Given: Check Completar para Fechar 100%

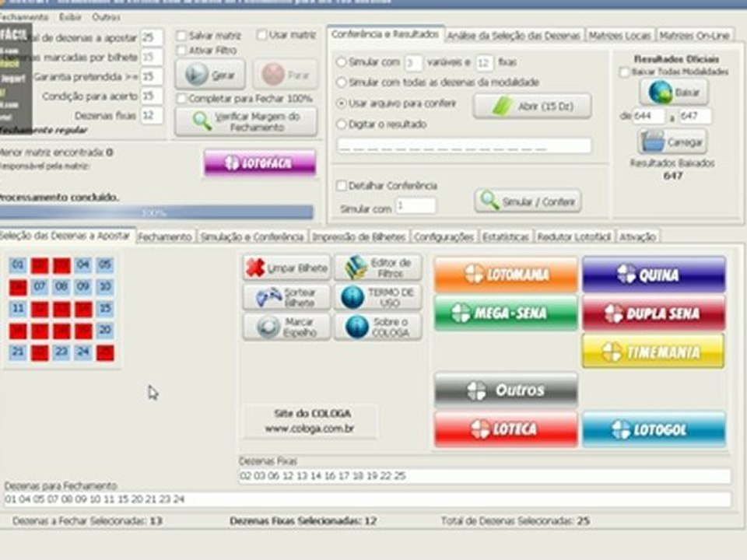Looking at the screenshot, I should coord(181,99).
